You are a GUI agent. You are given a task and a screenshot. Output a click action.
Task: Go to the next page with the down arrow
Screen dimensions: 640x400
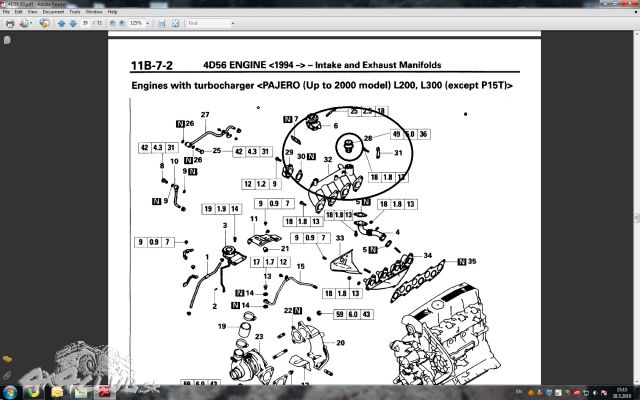coord(73,23)
